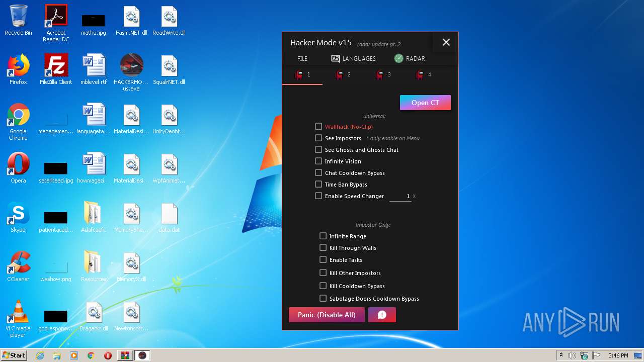644x362 pixels.
Task: Open the RADAR menu
Action: (409, 58)
